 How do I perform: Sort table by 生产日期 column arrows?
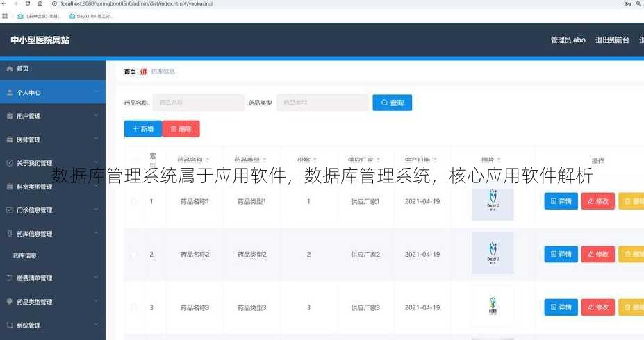(x=435, y=160)
